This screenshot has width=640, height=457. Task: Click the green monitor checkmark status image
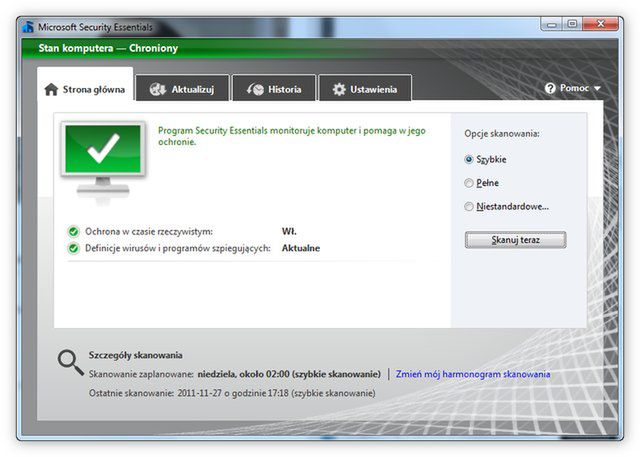(103, 160)
